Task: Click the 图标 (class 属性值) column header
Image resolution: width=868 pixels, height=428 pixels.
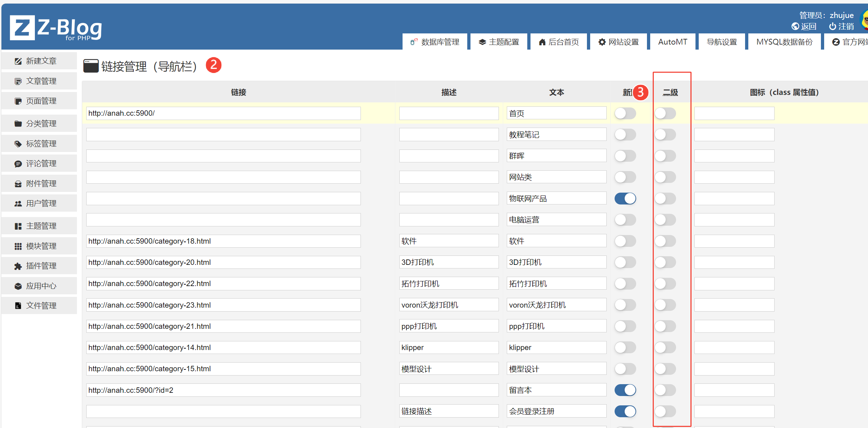Action: pos(784,92)
